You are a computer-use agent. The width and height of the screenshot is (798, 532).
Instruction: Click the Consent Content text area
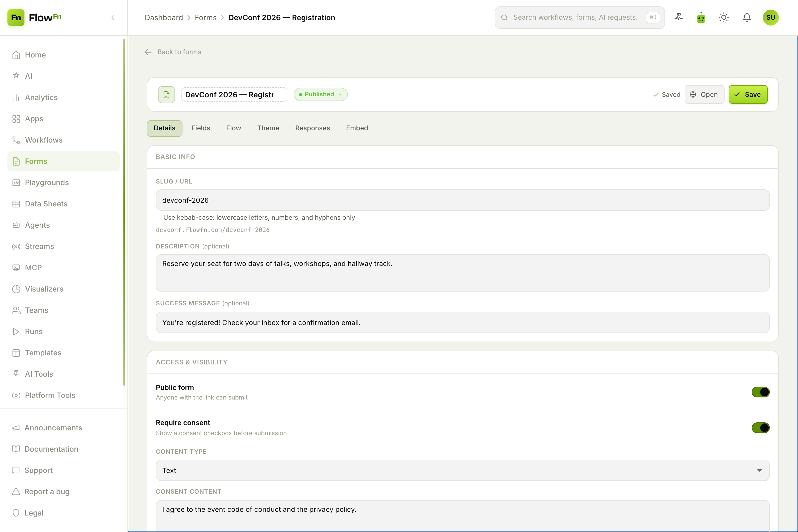tap(463, 516)
